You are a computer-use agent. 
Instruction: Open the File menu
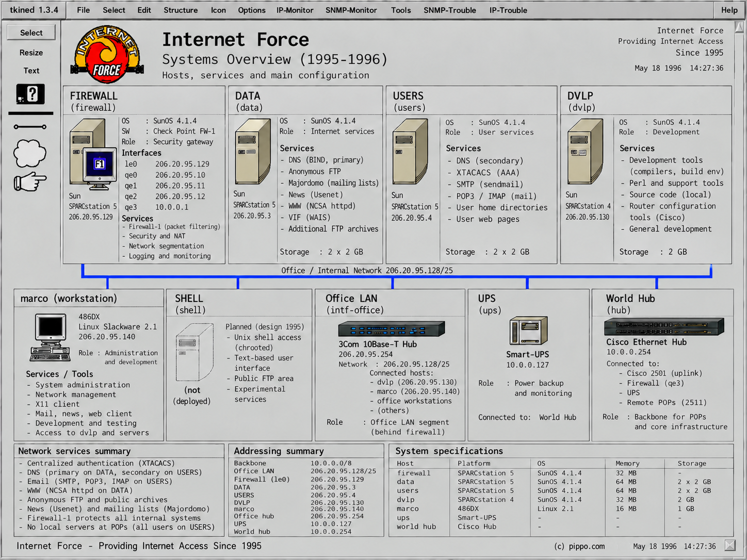[83, 10]
